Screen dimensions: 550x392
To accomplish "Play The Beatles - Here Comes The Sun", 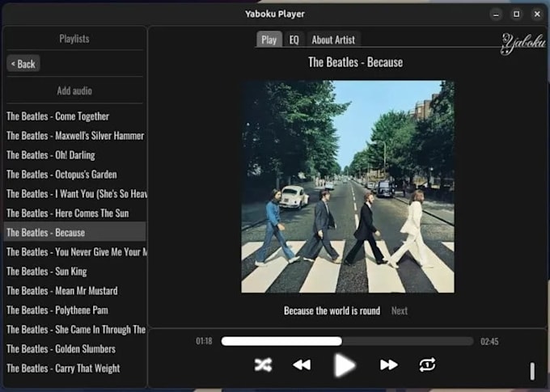I will [75, 213].
